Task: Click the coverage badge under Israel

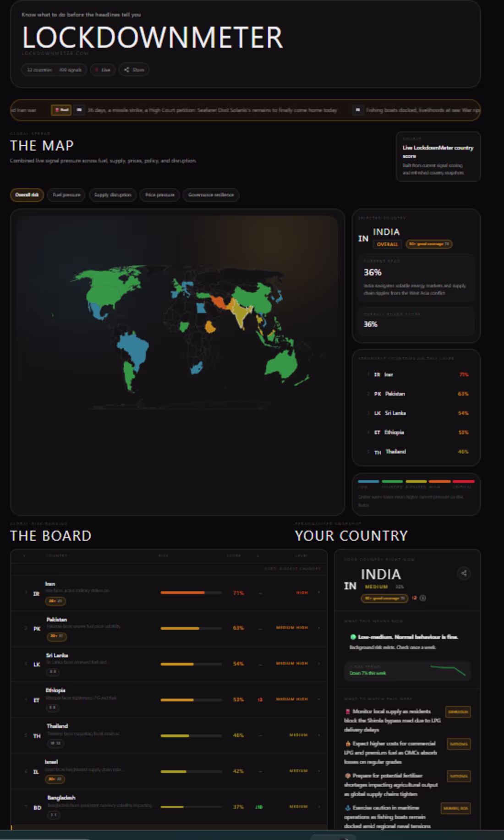Action: click(55, 779)
